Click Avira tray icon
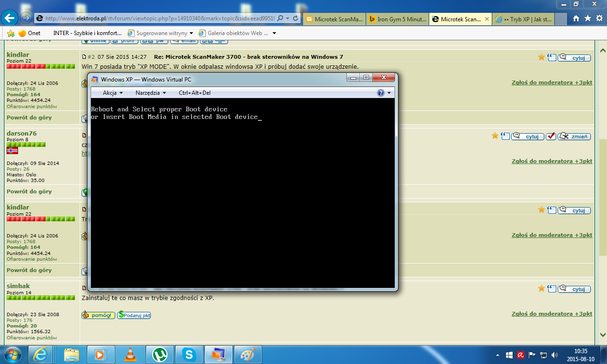Image resolution: width=607 pixels, height=364 pixels. pos(520,355)
